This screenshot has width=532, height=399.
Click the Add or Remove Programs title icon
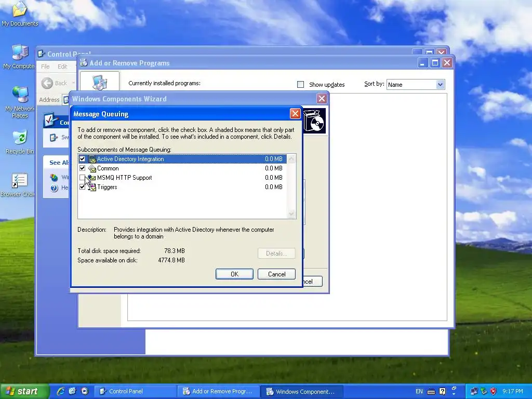[84, 62]
